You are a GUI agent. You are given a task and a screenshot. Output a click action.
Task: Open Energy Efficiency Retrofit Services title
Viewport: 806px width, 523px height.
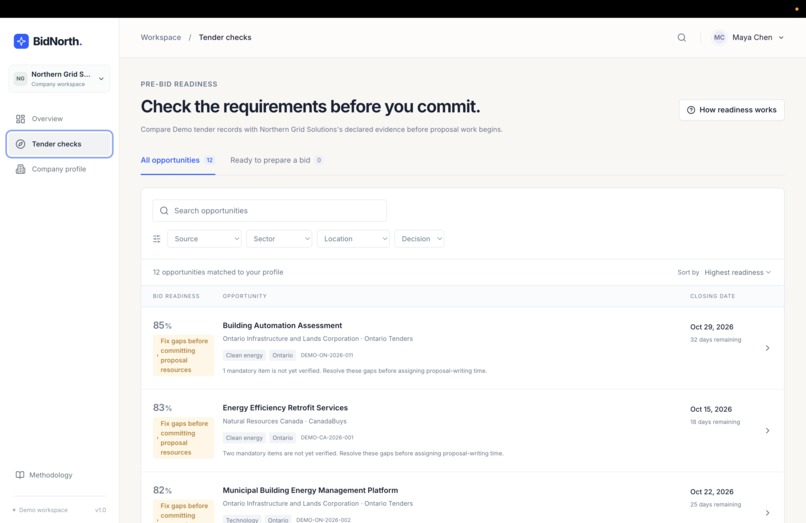(x=285, y=408)
